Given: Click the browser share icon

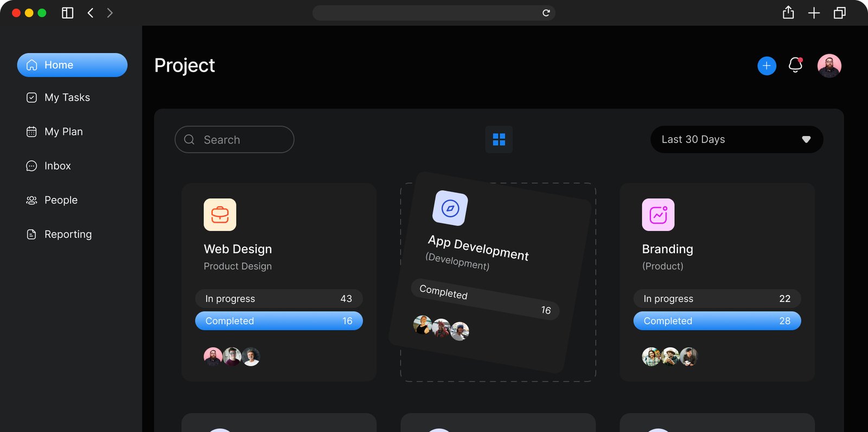Looking at the screenshot, I should [x=788, y=13].
